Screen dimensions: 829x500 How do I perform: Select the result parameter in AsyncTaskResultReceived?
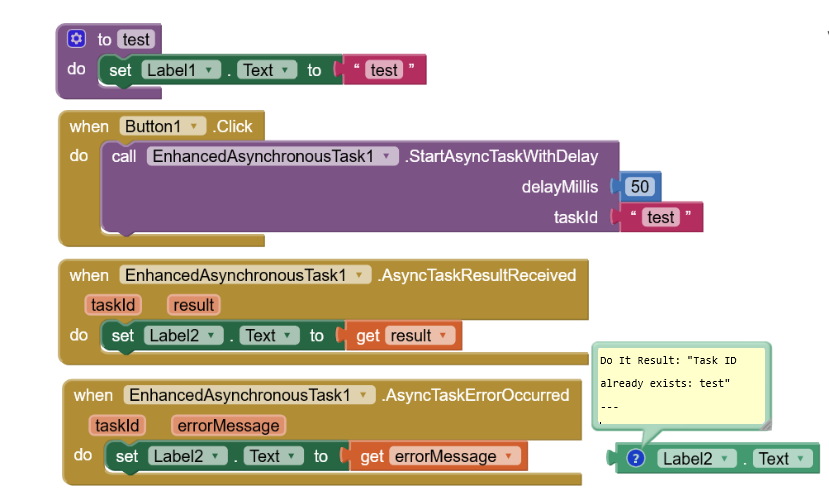[194, 305]
